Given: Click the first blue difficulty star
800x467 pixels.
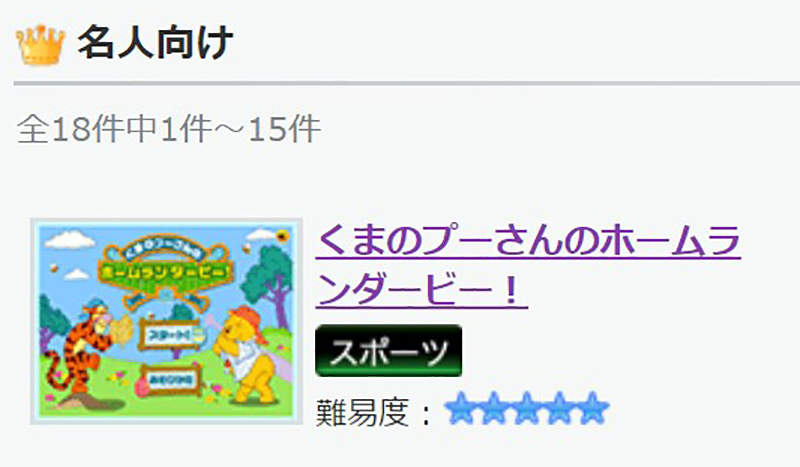Looking at the screenshot, I should [461, 408].
